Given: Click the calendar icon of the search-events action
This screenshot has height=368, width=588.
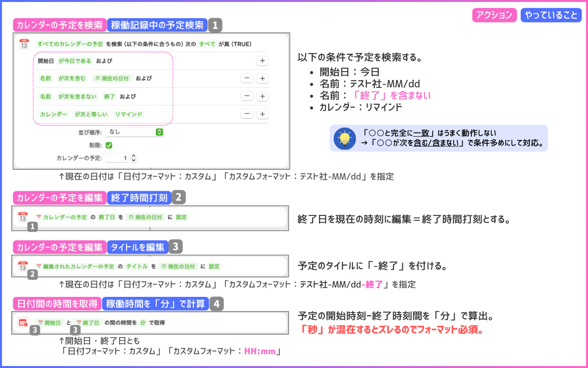Looking at the screenshot, I should click(x=24, y=44).
